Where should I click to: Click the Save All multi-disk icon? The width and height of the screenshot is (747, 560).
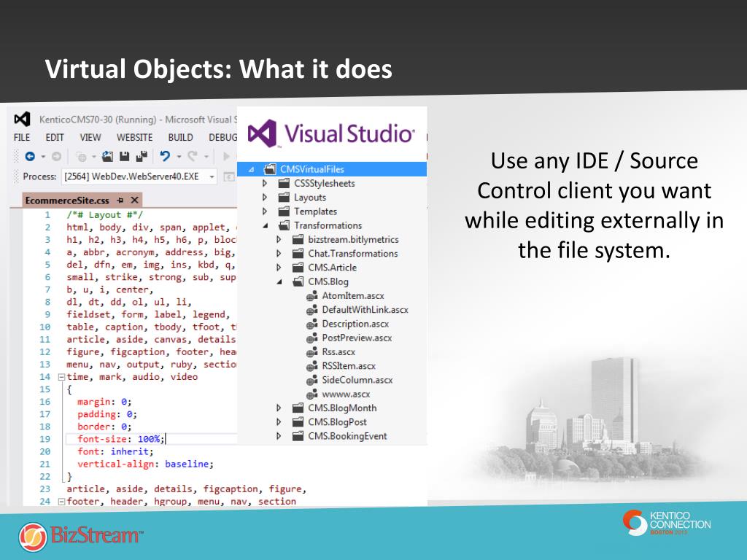coord(142,156)
